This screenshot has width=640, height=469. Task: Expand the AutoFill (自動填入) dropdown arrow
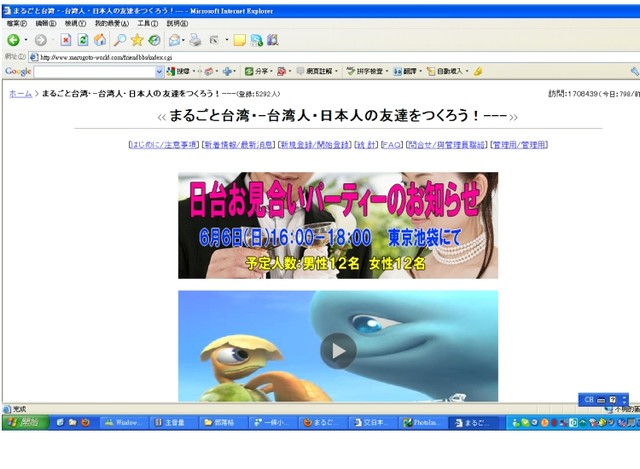pyautogui.click(x=467, y=71)
